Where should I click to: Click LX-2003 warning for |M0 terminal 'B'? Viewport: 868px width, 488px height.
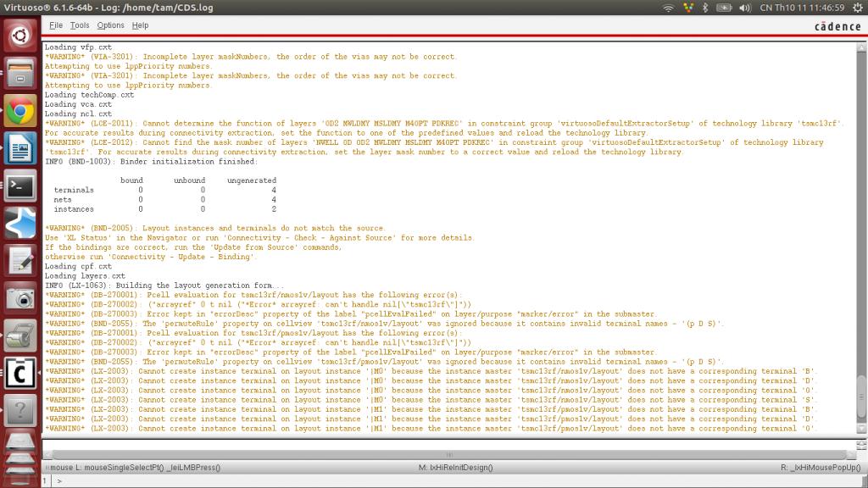point(430,371)
